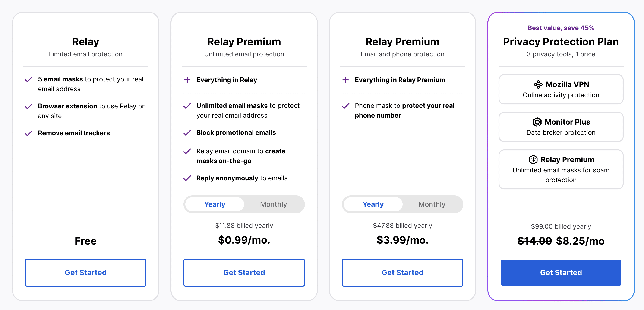Get Started with $3.99/mo. phone plan
The width and height of the screenshot is (644, 310).
click(403, 272)
